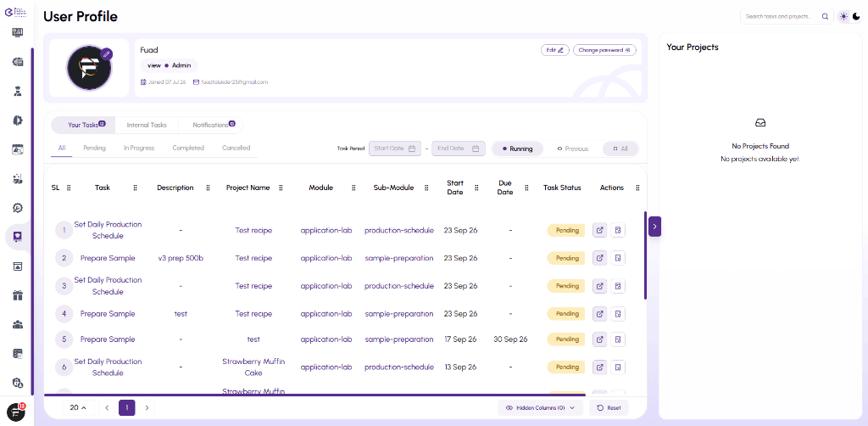Viewport: 868px width, 426px height.
Task: Click the Fuad profile avatar image
Action: click(x=89, y=68)
